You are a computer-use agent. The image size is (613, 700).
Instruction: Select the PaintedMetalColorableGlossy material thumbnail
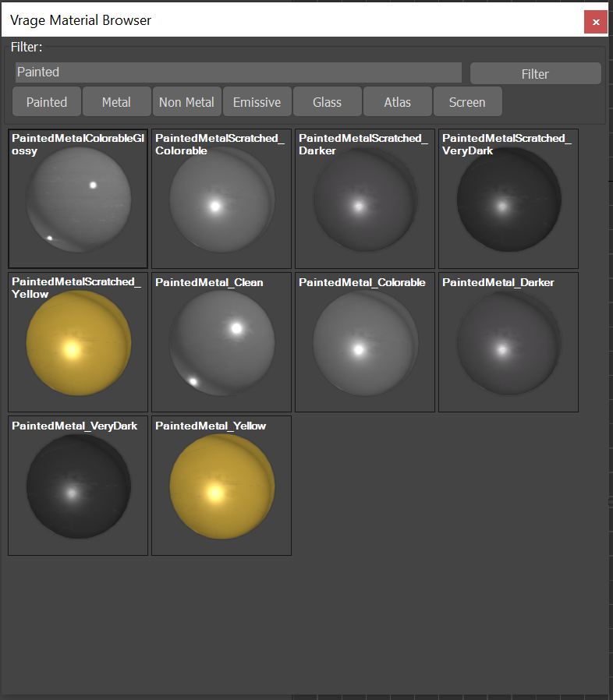pos(78,200)
